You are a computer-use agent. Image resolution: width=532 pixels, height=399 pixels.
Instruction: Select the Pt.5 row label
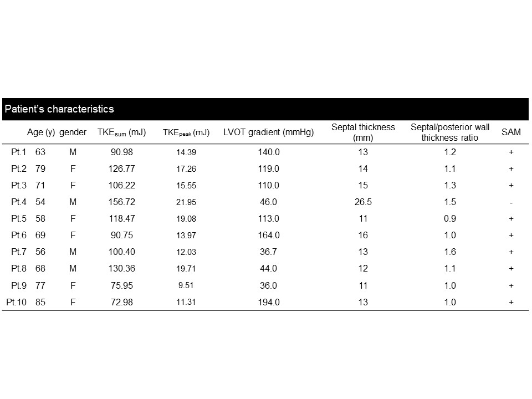pos(19,218)
